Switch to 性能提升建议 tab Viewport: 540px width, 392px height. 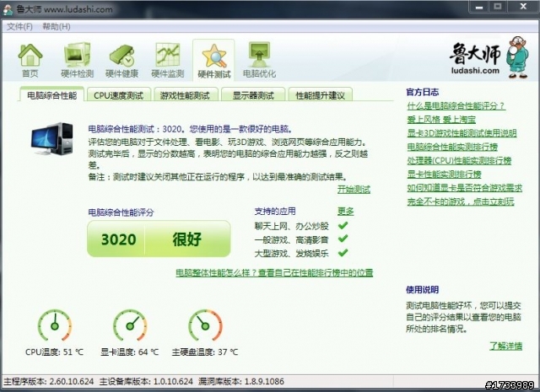(x=320, y=95)
